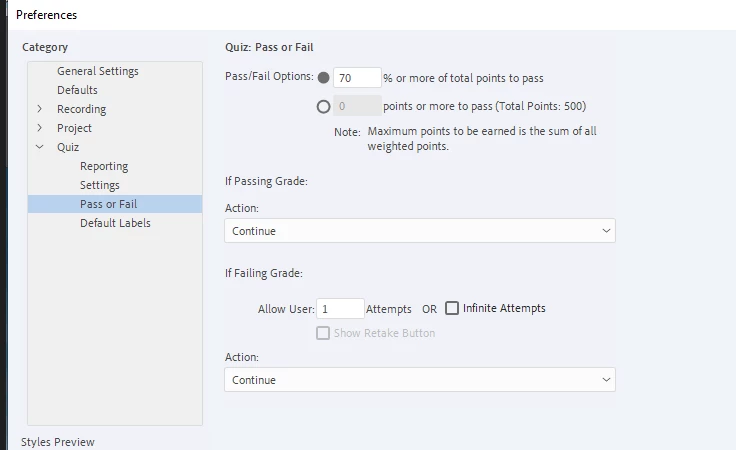This screenshot has height=450, width=736.
Task: Select percent of total points radio button
Action: click(x=323, y=78)
